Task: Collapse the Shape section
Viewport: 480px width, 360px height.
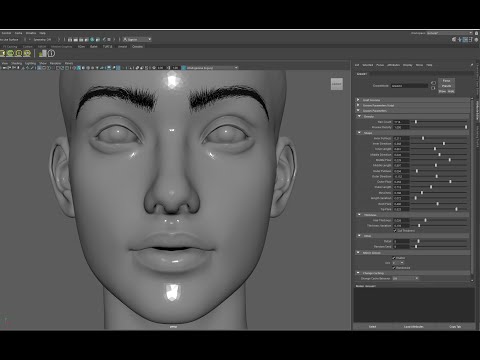Action: [x=359, y=133]
